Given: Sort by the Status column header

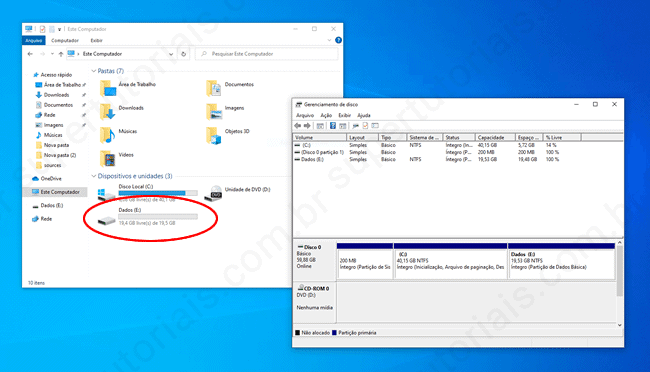Looking at the screenshot, I should [459, 137].
